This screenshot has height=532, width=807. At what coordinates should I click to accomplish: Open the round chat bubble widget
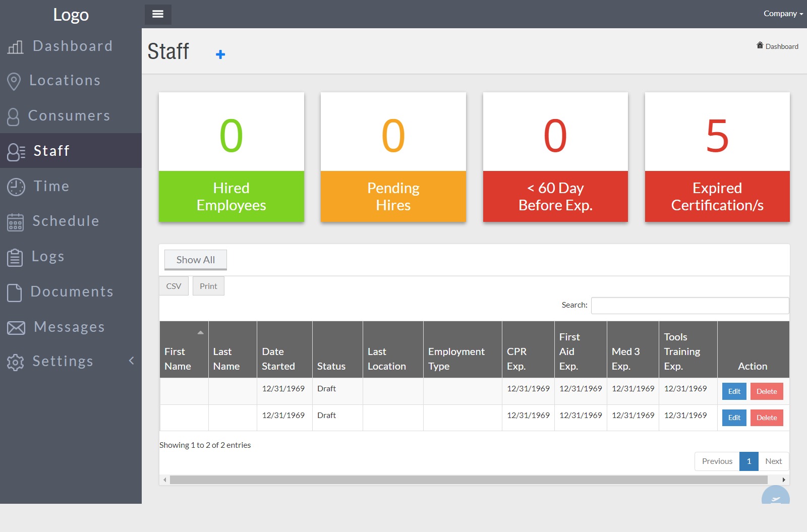(776, 495)
